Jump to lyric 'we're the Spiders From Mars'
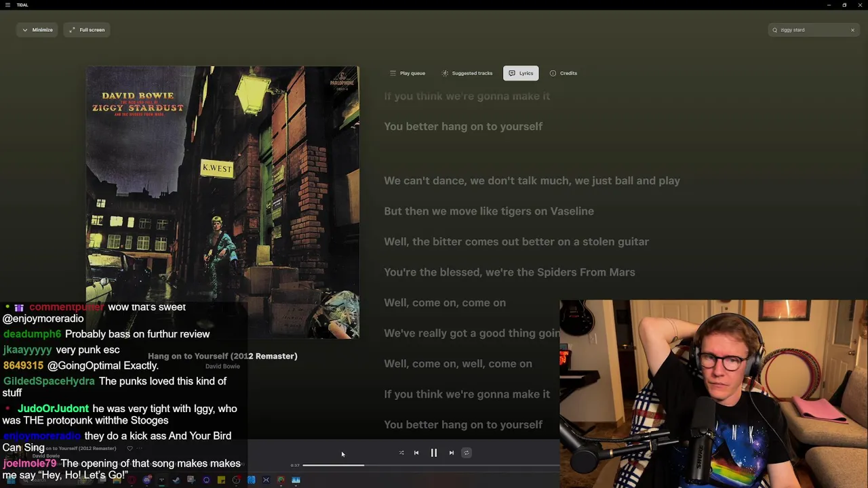868x488 pixels. (509, 272)
